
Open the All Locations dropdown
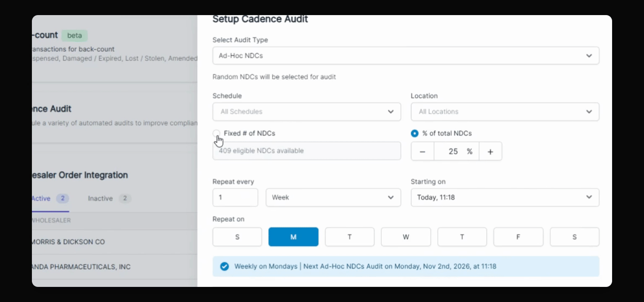click(505, 112)
